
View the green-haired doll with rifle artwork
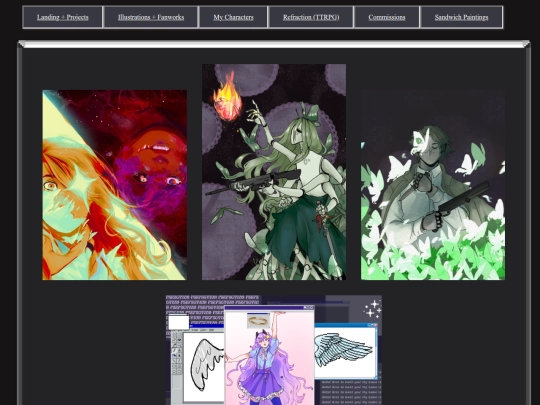[x=274, y=172]
